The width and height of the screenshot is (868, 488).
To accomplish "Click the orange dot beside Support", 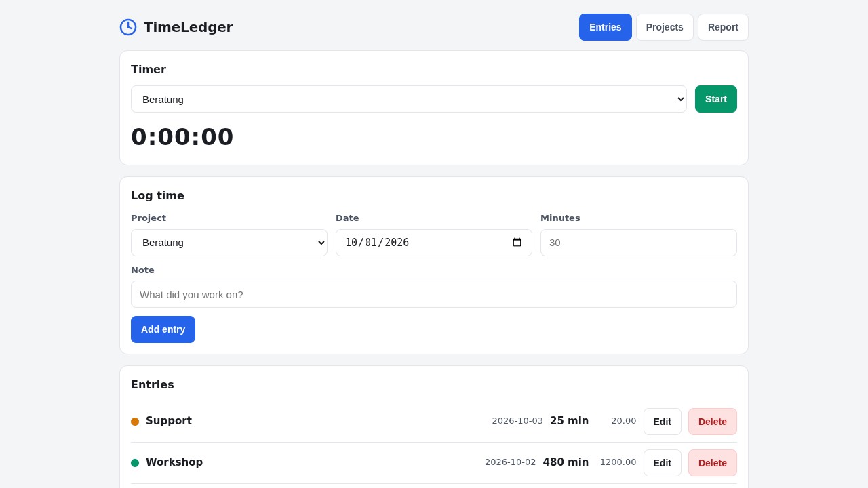I will (x=135, y=422).
